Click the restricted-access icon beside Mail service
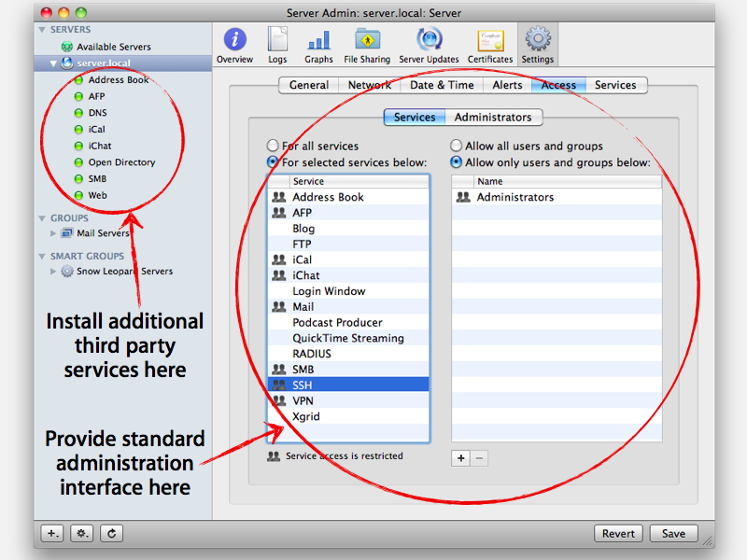Viewport: 747px width, 560px height. pos(278,307)
